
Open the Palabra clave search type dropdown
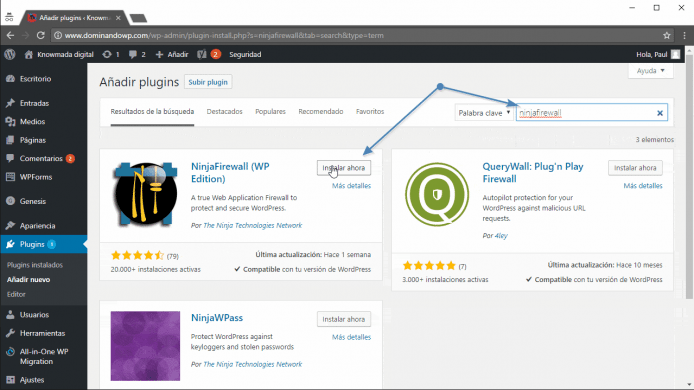click(484, 113)
